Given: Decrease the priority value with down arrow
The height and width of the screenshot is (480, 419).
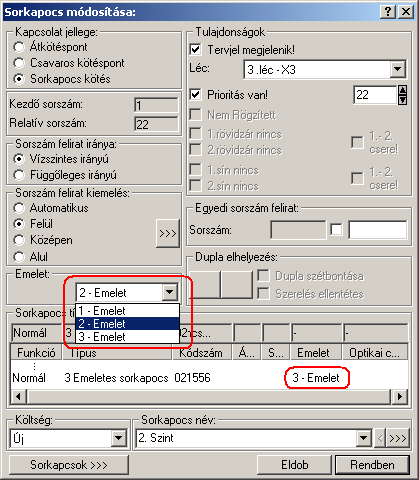Looking at the screenshot, I should click(x=402, y=100).
